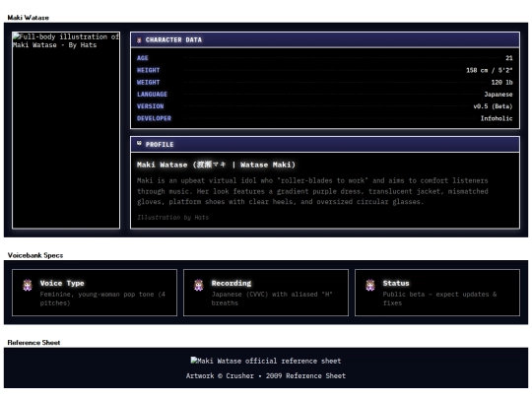Click the Version v0.5 (Beta) value
This screenshot has width=532, height=399.
pyautogui.click(x=493, y=106)
